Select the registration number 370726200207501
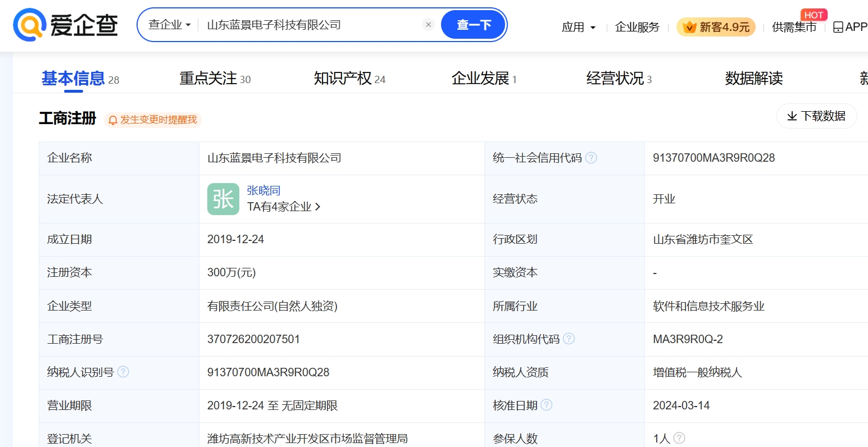The height and width of the screenshot is (447, 868). coord(253,339)
